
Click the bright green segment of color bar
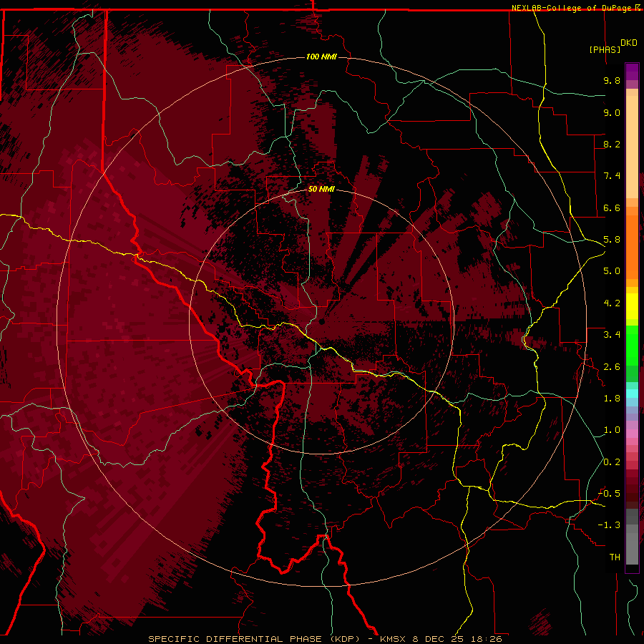[x=632, y=346]
